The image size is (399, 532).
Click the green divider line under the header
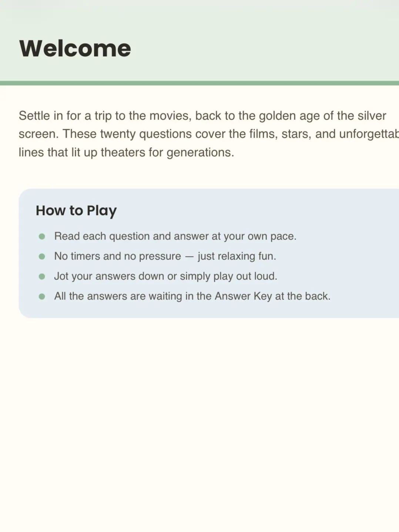(x=199, y=83)
